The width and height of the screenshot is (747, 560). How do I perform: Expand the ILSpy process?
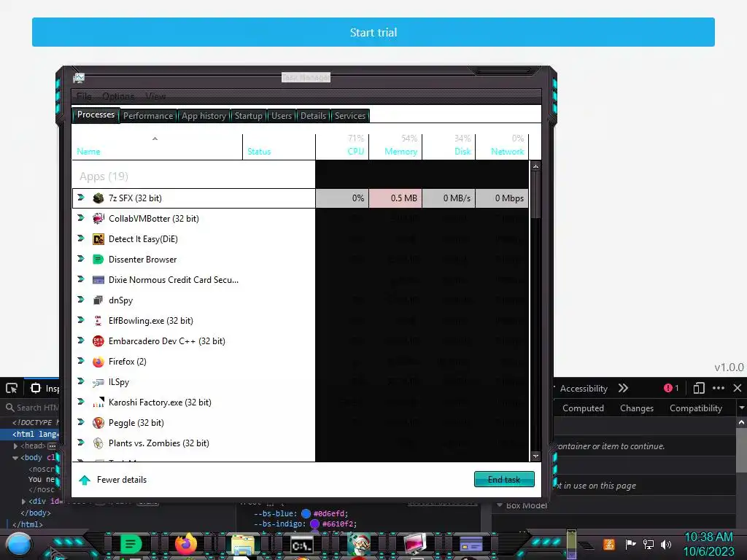click(81, 381)
